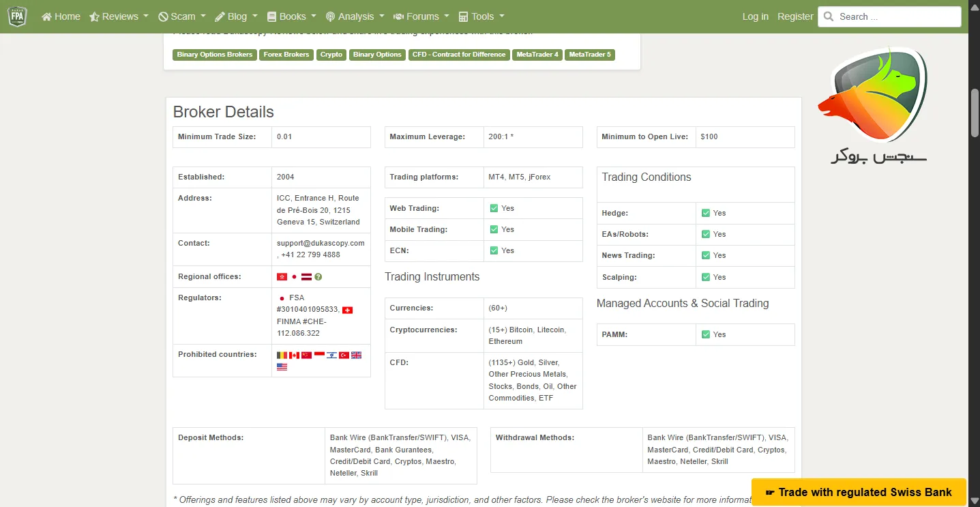
Task: Click the Scalping Yes checkmark
Action: point(706,277)
